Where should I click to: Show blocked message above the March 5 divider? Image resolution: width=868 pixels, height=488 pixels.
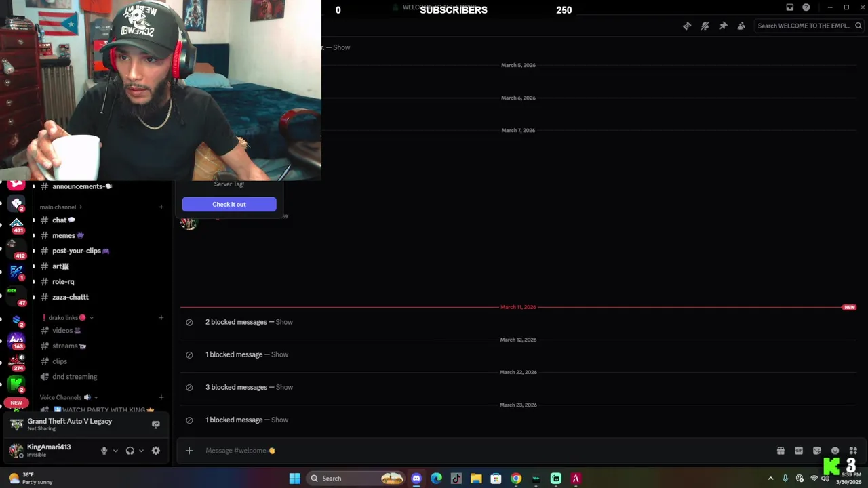pyautogui.click(x=341, y=47)
